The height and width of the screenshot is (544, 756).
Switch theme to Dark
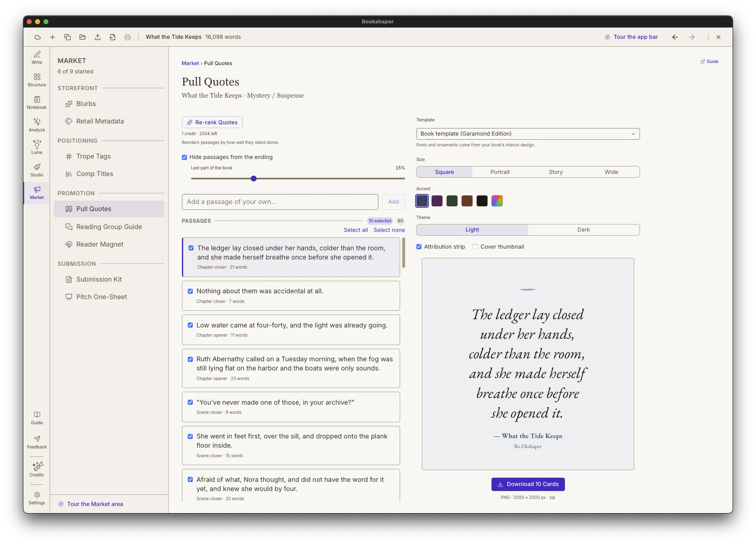(583, 230)
